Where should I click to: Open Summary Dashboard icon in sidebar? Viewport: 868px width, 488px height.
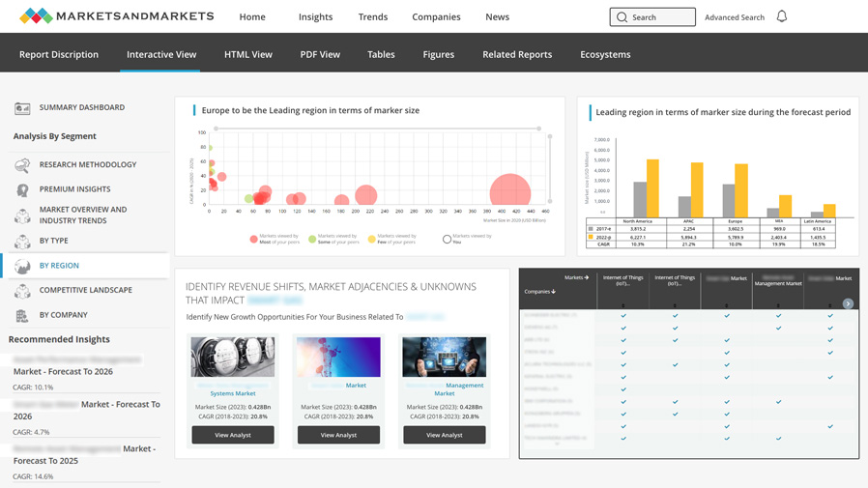[22, 108]
